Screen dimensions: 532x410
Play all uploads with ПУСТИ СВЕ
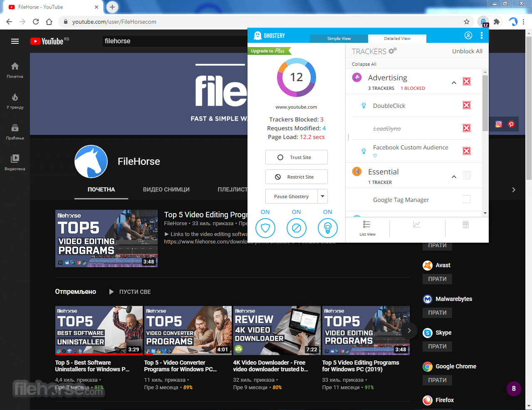pos(130,292)
